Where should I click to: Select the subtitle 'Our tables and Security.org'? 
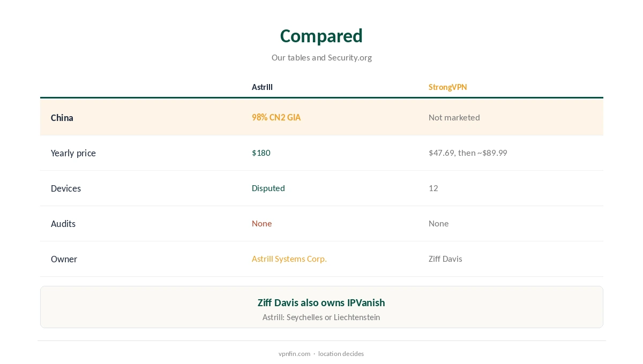click(x=322, y=57)
